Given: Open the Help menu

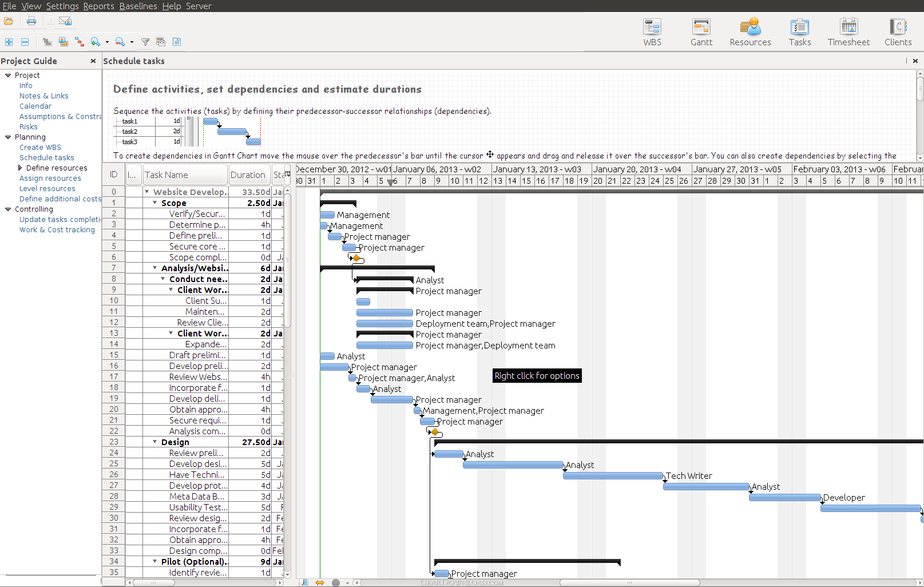Looking at the screenshot, I should coord(171,6).
